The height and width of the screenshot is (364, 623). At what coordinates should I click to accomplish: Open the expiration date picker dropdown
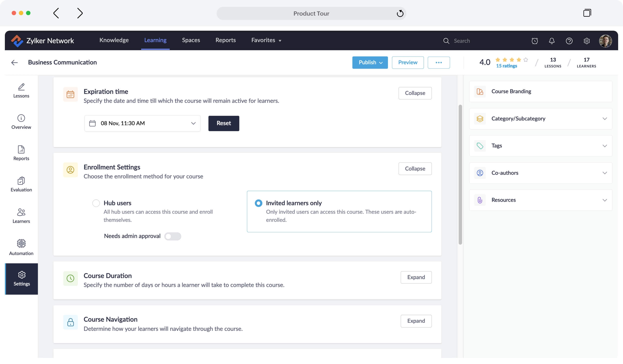pos(193,123)
